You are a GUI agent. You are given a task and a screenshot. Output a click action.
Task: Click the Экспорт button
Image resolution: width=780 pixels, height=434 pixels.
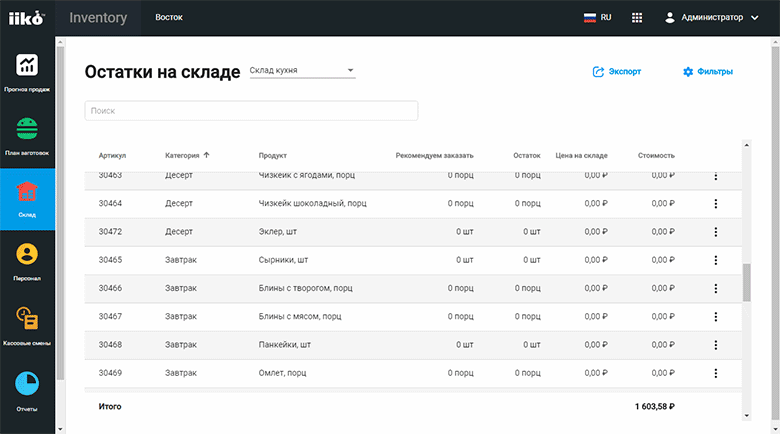click(616, 72)
